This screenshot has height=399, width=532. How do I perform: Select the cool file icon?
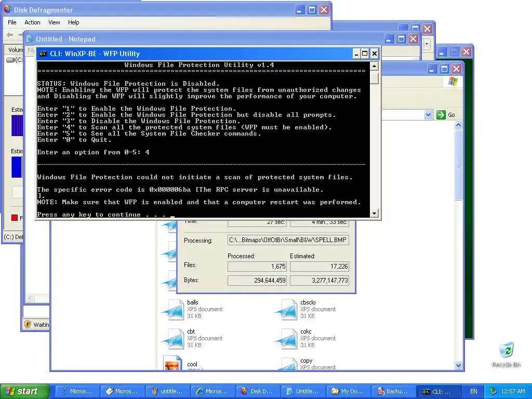click(172, 363)
